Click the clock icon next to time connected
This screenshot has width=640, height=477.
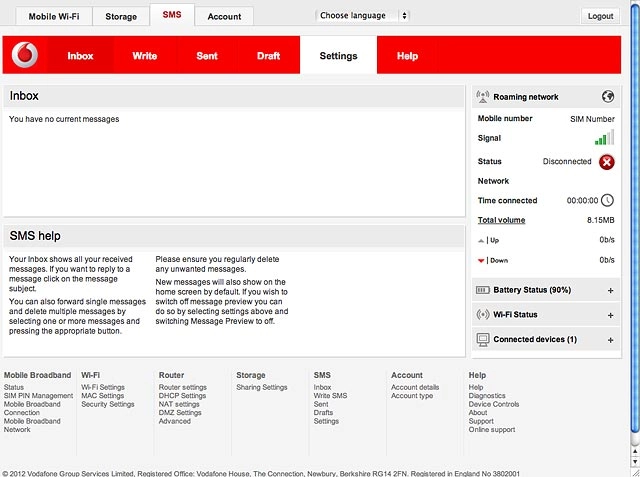click(607, 200)
